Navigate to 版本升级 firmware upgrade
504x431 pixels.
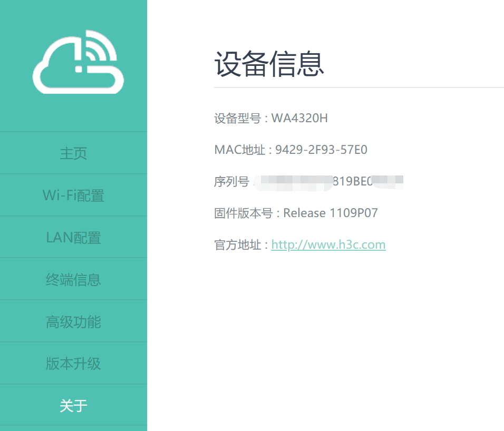(x=73, y=364)
